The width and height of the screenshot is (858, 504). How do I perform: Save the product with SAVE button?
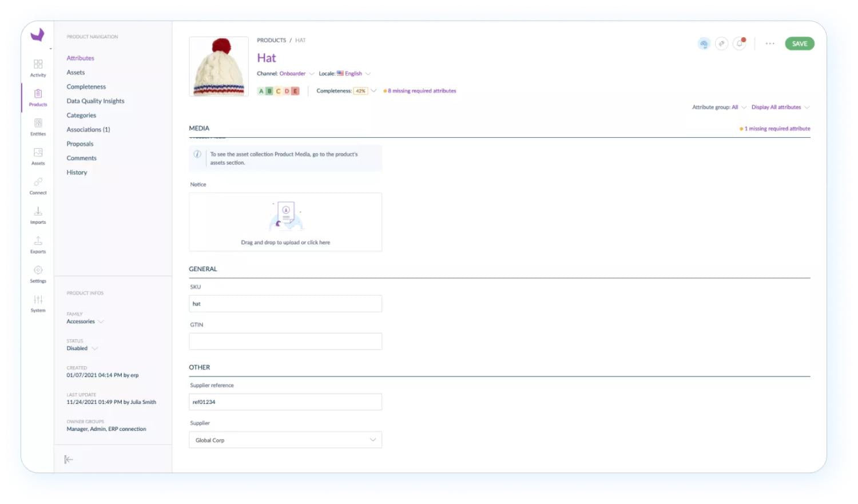800,43
